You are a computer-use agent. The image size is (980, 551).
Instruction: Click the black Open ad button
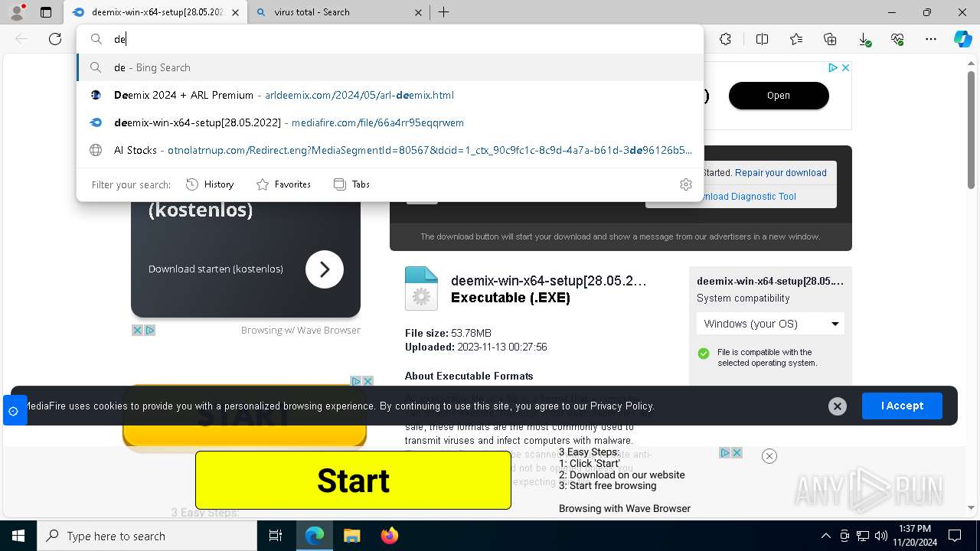pyautogui.click(x=779, y=96)
